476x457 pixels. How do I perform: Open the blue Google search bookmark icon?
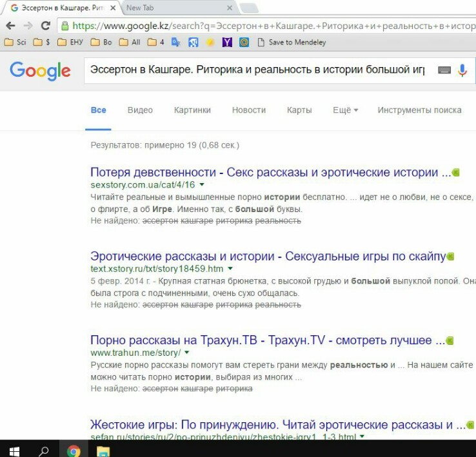[193, 42]
